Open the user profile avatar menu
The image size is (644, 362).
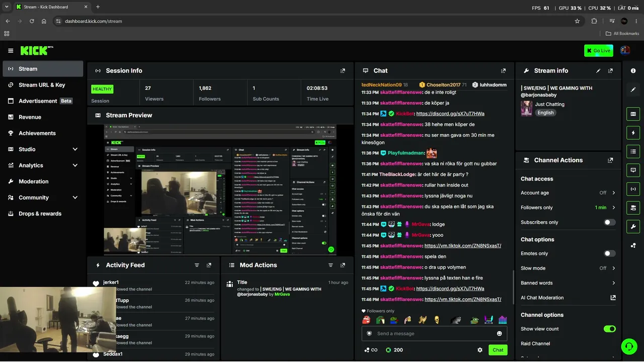625,50
